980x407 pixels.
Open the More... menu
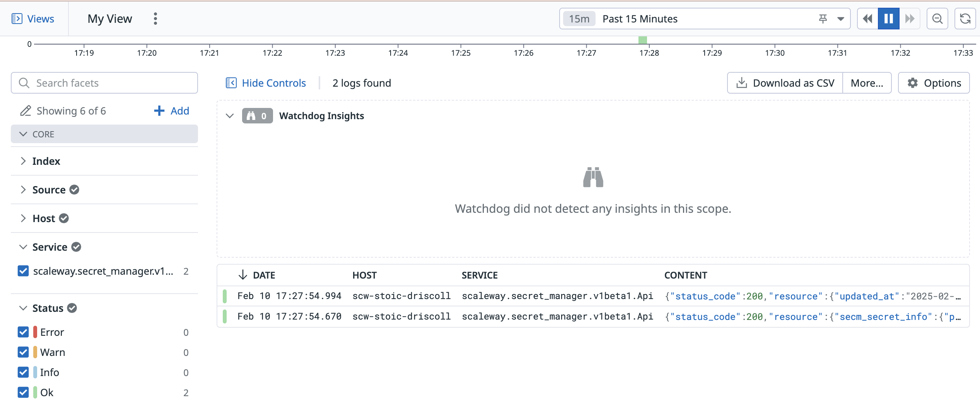pos(867,83)
